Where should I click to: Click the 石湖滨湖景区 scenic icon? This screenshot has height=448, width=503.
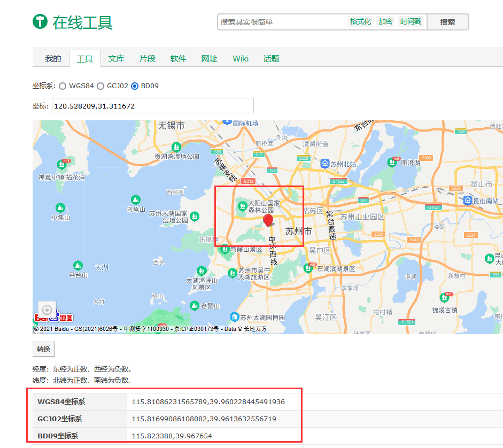pyautogui.click(x=308, y=268)
